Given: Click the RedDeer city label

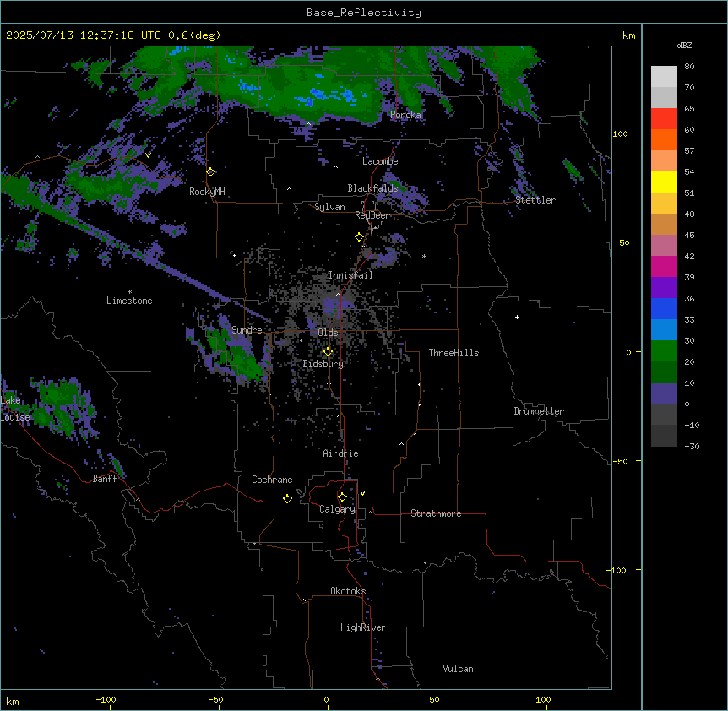Looking at the screenshot, I should coord(372,216).
